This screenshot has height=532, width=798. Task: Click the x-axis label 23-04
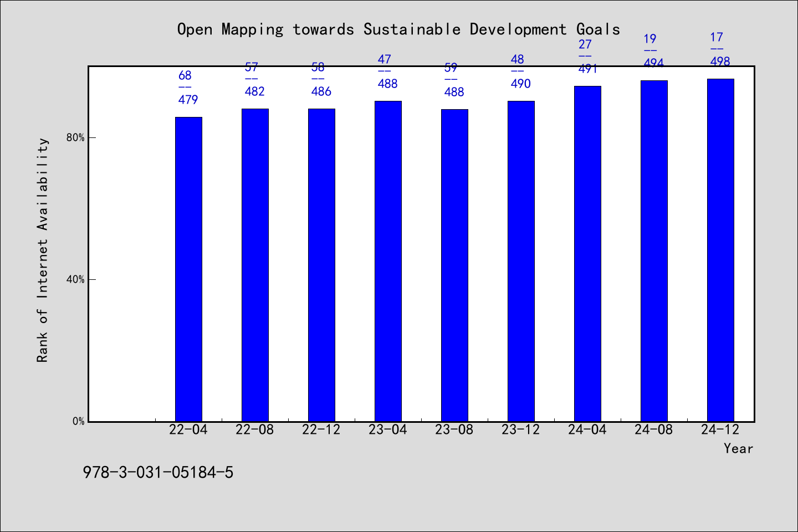(x=388, y=429)
